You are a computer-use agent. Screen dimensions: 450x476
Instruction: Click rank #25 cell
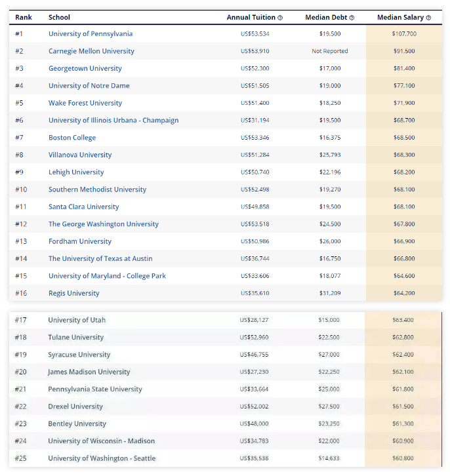[x=20, y=458]
